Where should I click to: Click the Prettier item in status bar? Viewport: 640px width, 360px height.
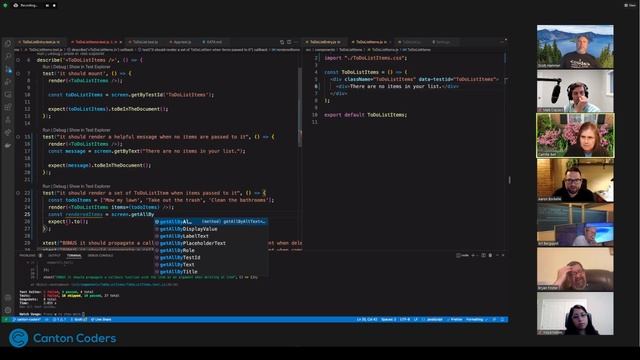455,320
